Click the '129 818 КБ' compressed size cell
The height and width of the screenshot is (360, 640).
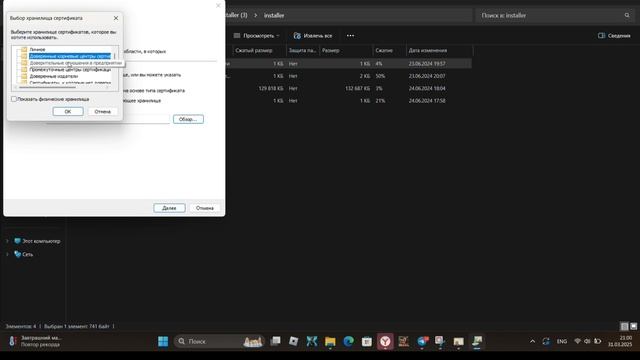click(271, 88)
